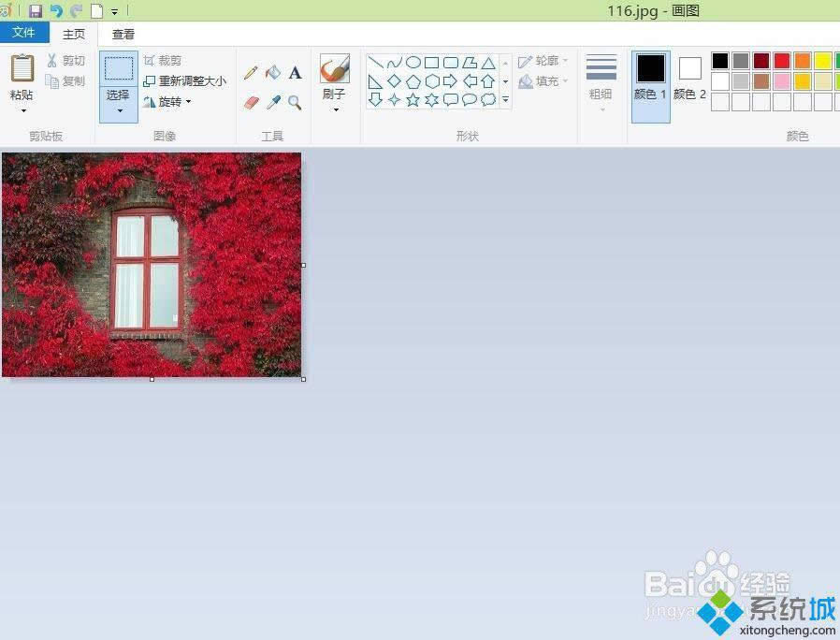Switch to the 查看 tab

coord(123,34)
